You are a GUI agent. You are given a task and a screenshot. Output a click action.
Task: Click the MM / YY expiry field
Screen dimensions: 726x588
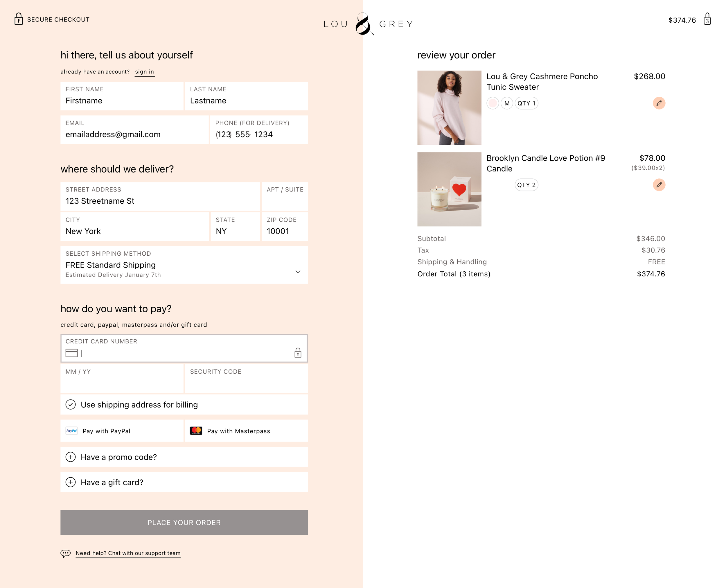click(122, 379)
